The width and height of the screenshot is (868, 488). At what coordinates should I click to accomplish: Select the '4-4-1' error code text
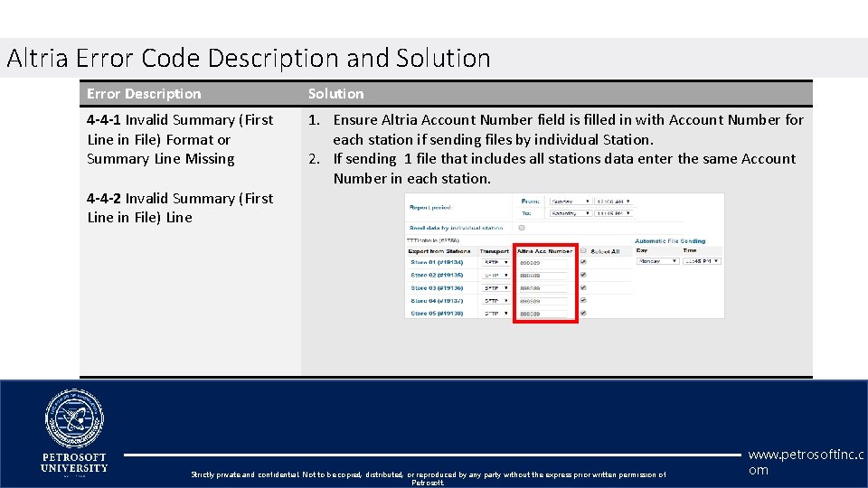click(103, 119)
